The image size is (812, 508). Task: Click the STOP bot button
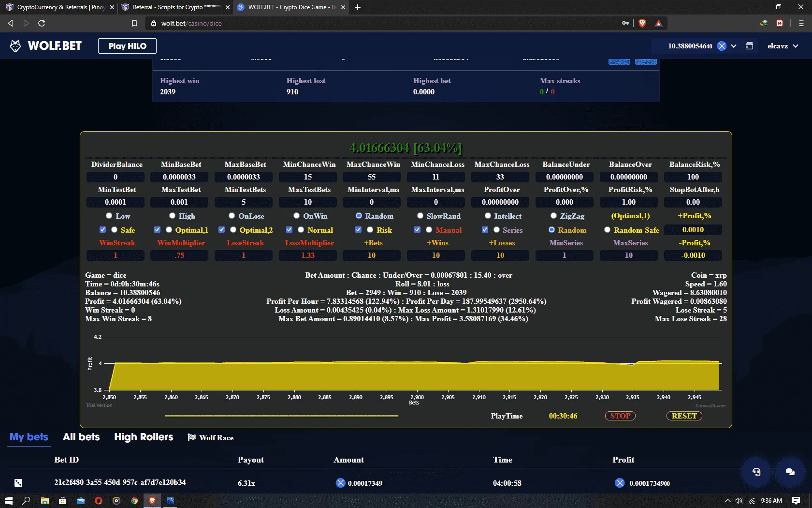point(620,416)
